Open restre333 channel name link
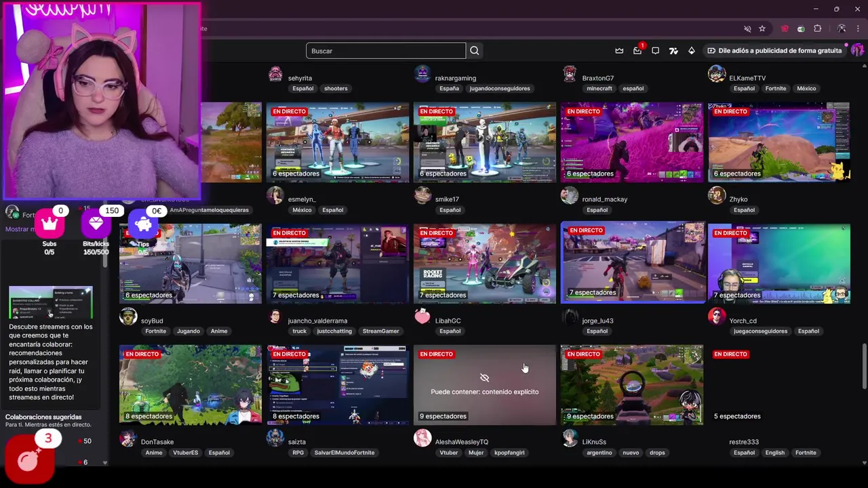Screen dimensions: 868x488 (744, 442)
